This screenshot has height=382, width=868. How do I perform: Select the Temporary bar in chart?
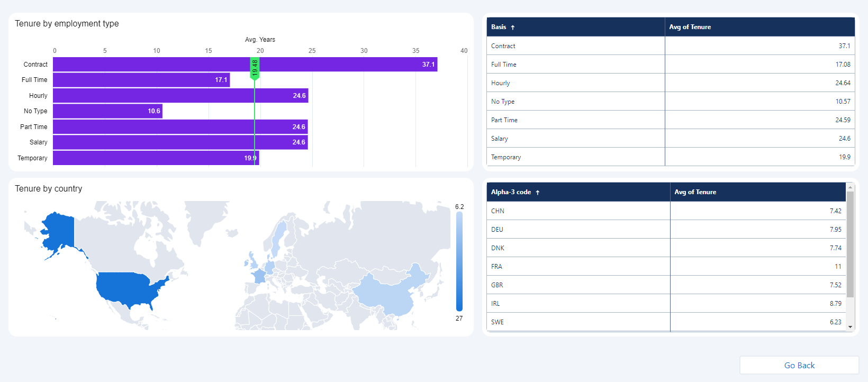coord(153,158)
